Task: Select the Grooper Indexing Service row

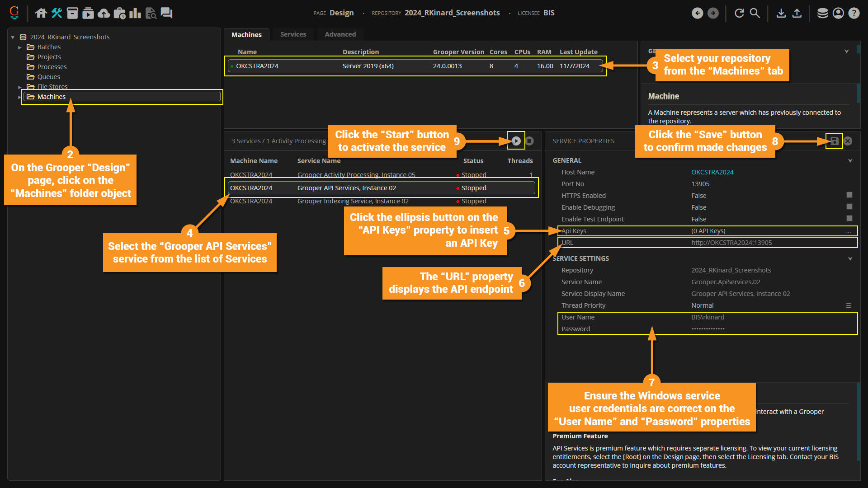Action: [353, 202]
